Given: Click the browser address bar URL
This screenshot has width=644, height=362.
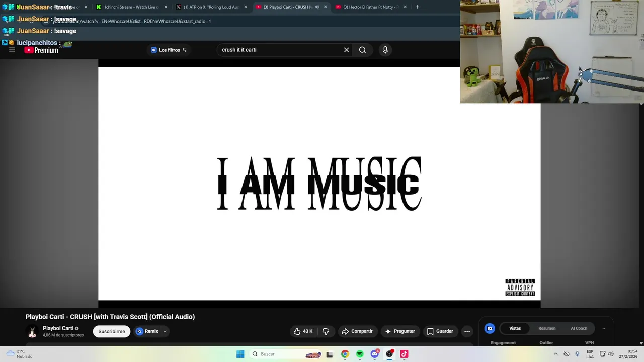Looking at the screenshot, I should click(131, 21).
